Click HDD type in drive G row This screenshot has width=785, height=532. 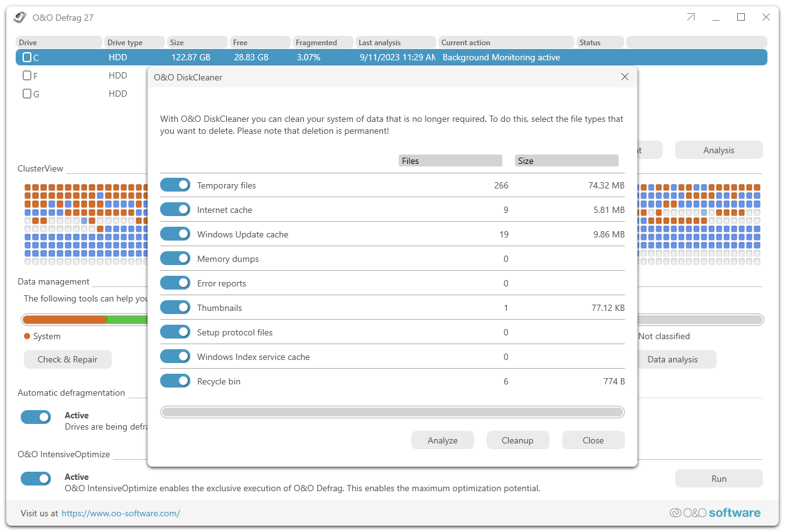117,94
